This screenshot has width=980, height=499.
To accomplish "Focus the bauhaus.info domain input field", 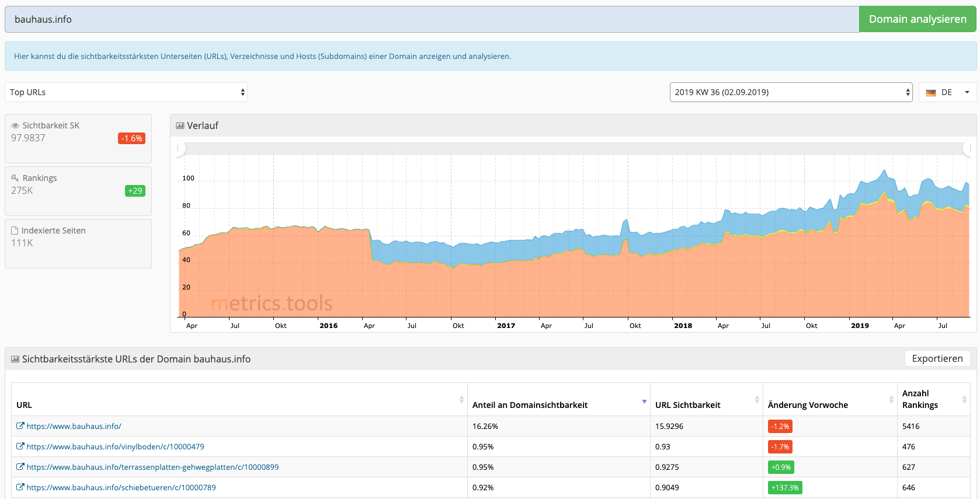I will (432, 19).
